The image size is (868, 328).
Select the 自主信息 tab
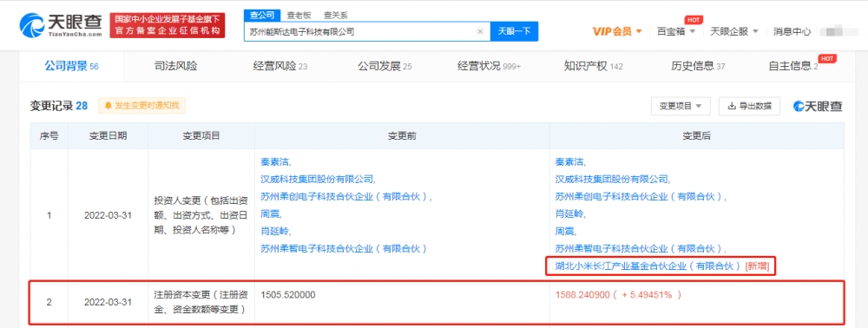click(x=793, y=66)
